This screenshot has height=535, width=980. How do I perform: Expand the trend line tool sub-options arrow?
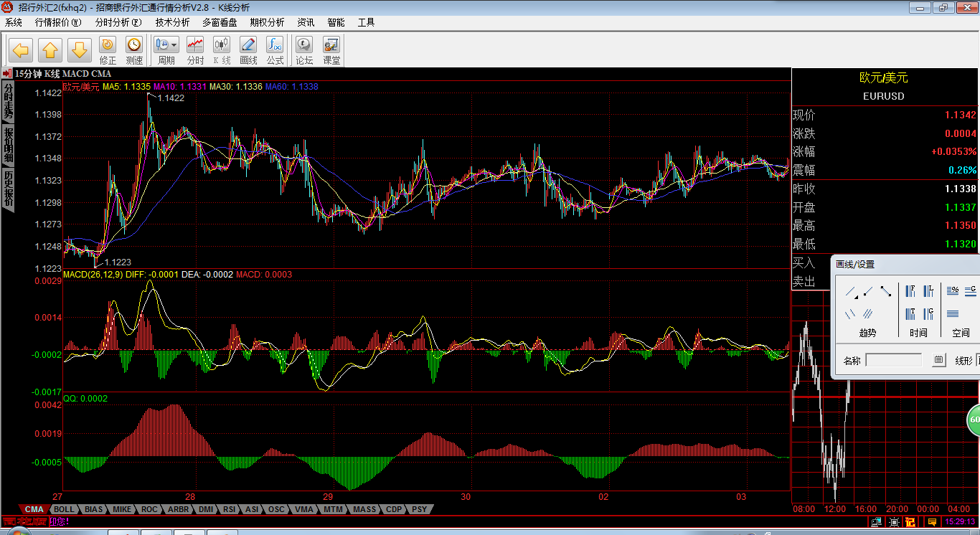tap(856, 295)
